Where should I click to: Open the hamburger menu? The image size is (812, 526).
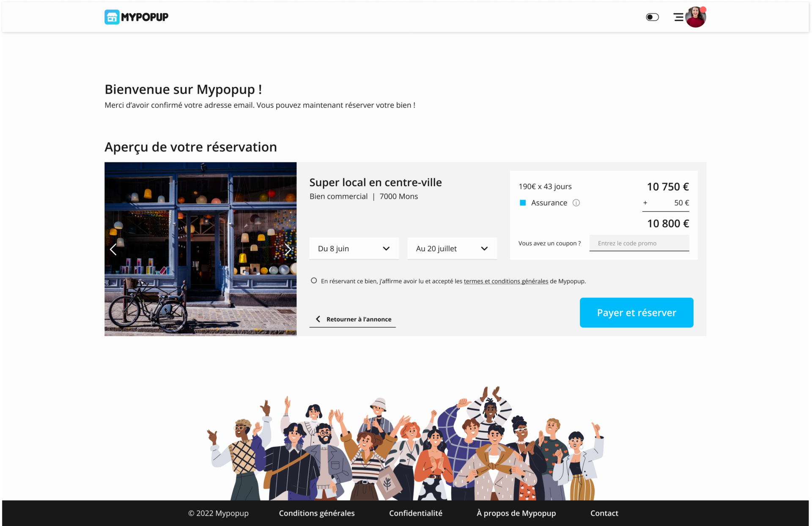coord(678,17)
